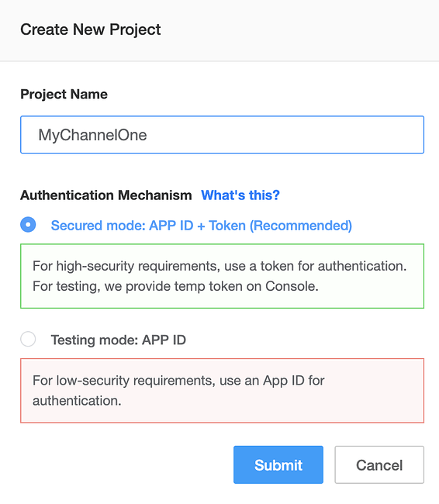Click the '(Recommended)' text on Secured mode
Screen dimensions: 439x504
tap(301, 226)
